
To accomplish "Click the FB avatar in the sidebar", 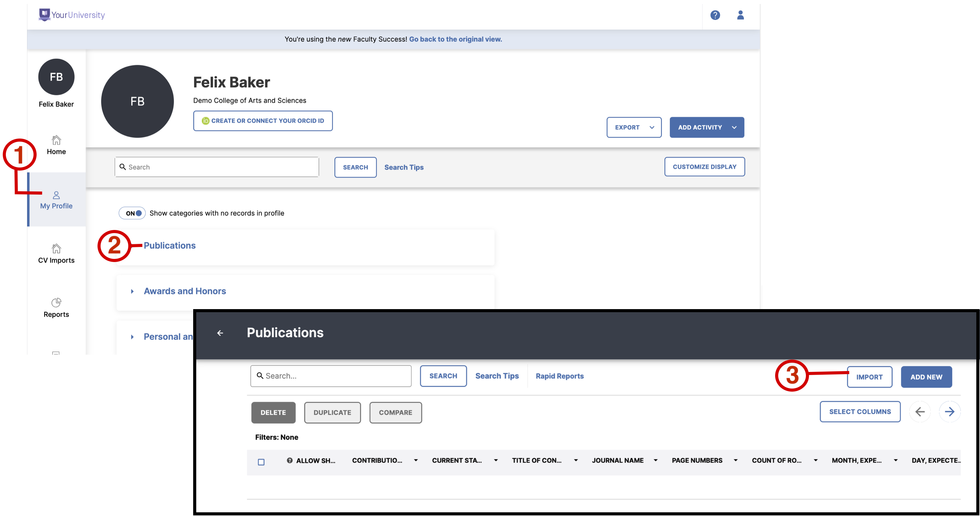I will point(56,77).
